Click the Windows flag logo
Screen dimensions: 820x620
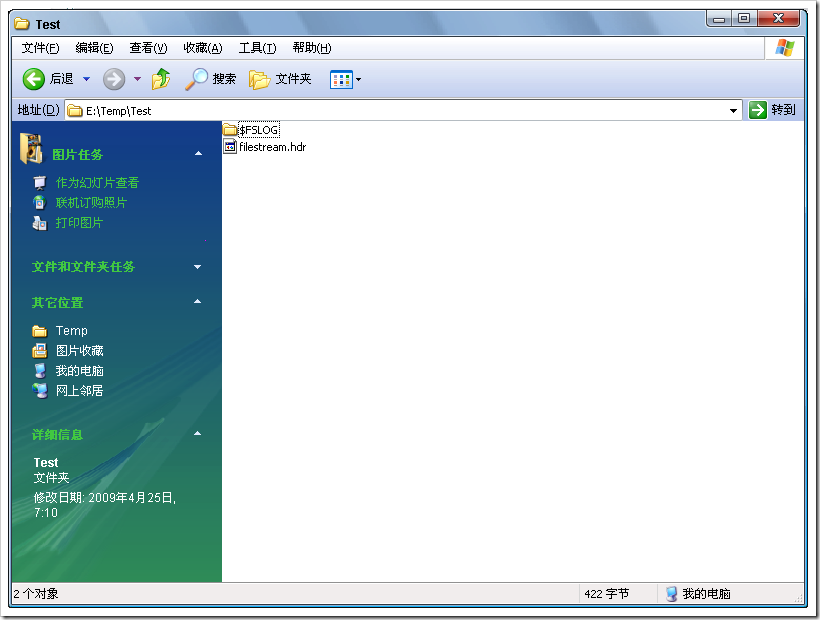click(x=784, y=48)
